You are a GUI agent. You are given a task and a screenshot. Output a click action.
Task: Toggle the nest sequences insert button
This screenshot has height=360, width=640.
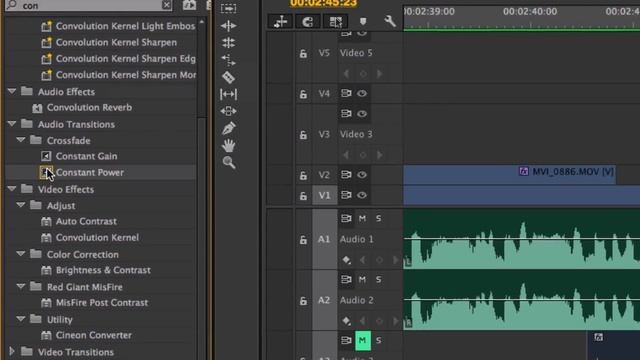280,22
